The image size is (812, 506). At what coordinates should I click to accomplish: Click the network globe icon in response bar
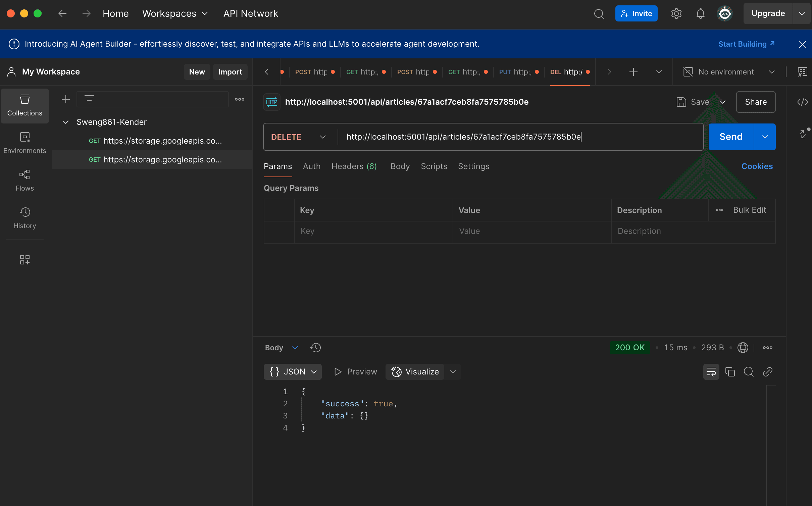(743, 348)
